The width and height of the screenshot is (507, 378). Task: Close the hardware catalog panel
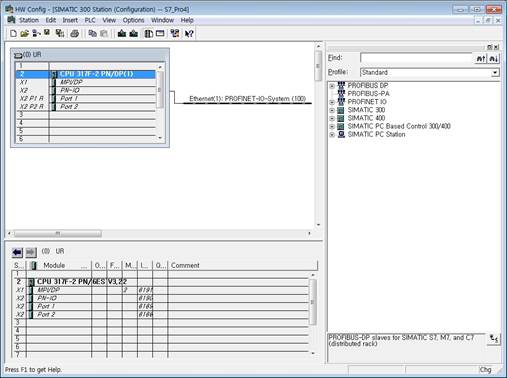[x=496, y=47]
